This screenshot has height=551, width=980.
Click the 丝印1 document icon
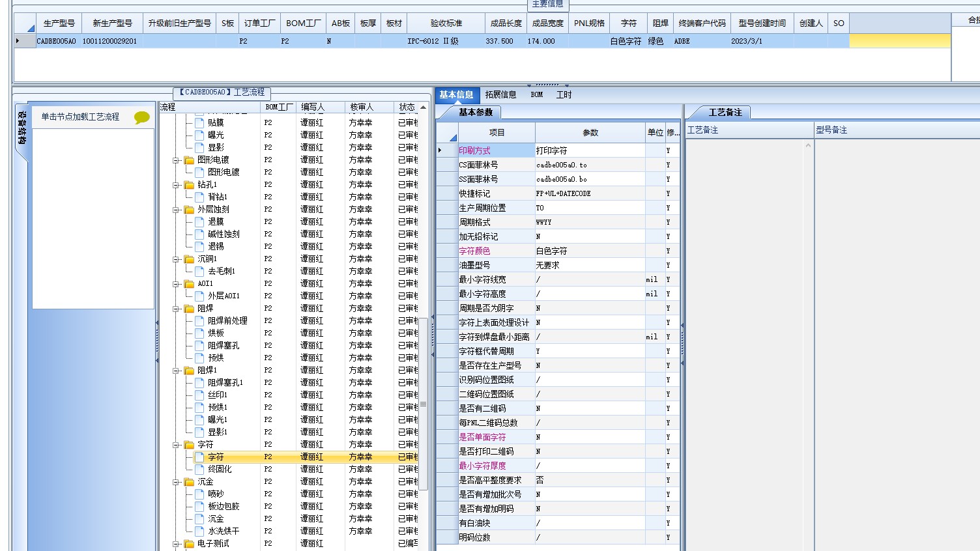(x=200, y=395)
